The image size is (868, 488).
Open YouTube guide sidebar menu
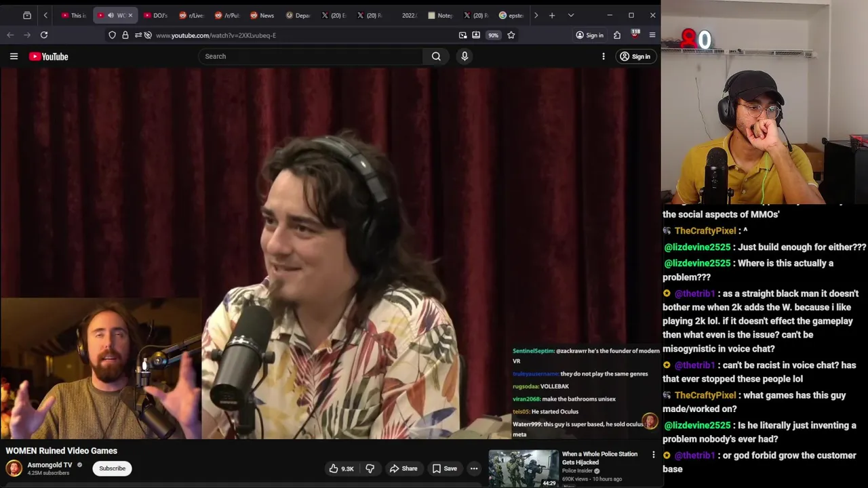pyautogui.click(x=14, y=56)
